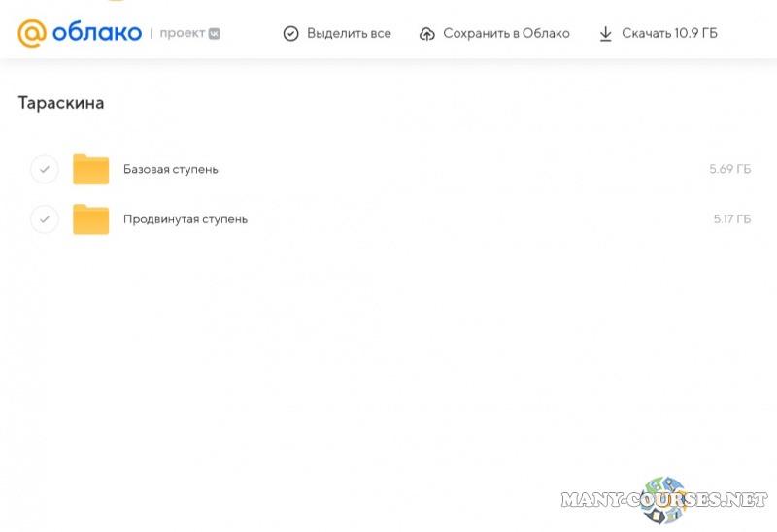Click the Тараскина folder title
The width and height of the screenshot is (777, 532).
click(61, 103)
